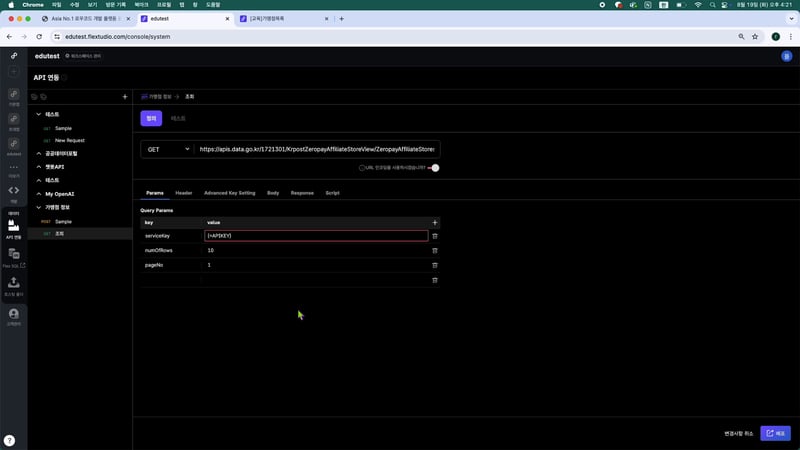Open the API 연동 sidebar icon

14,228
